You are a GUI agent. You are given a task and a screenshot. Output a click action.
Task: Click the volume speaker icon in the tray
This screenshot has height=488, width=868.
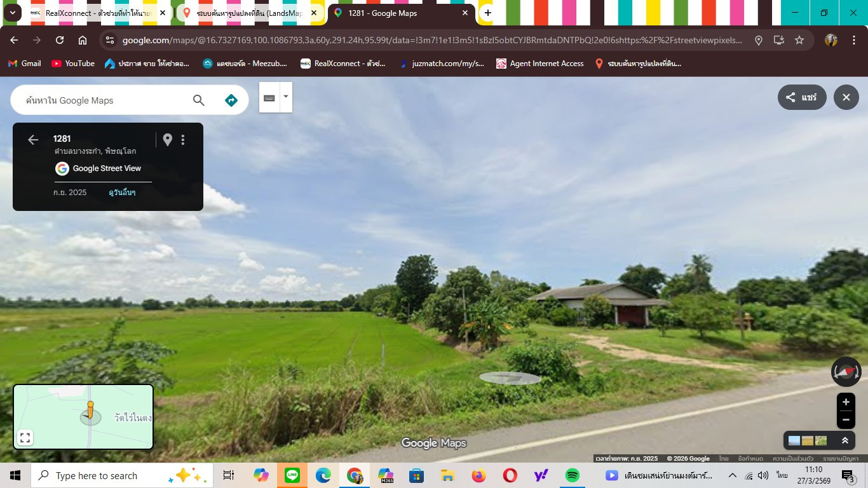(763, 475)
